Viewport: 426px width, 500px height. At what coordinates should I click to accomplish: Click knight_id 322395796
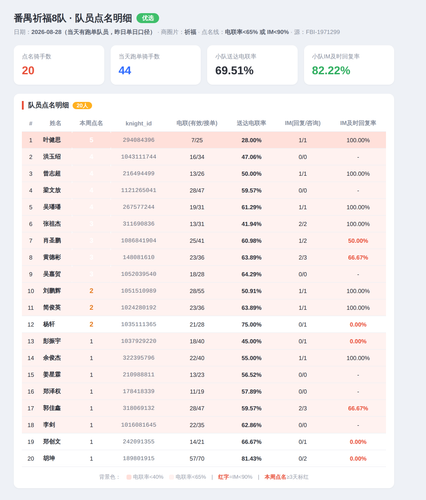point(139,358)
